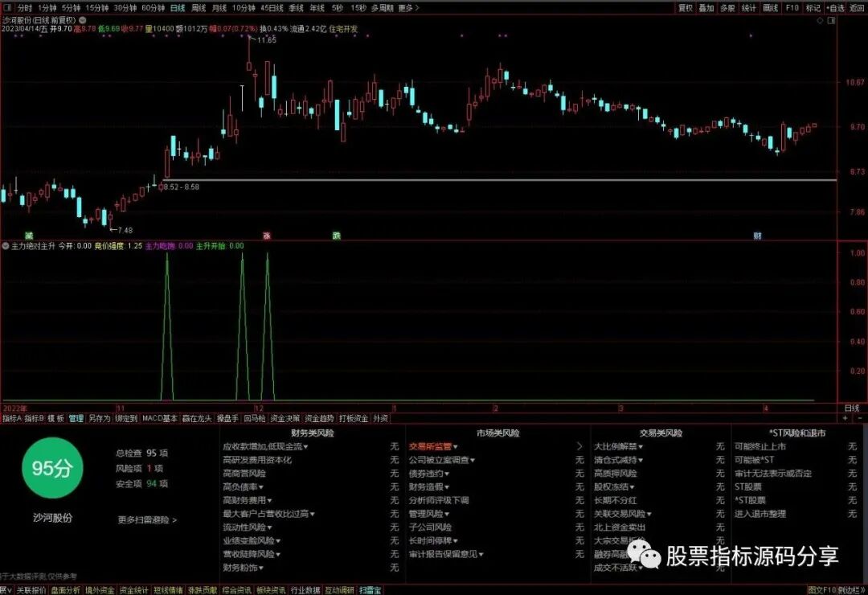The height and width of the screenshot is (595, 868).
Task: Expand the 关联交易风险 item
Action: pos(622,514)
